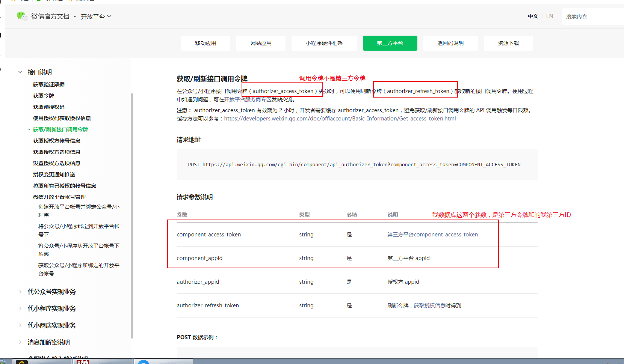This screenshot has height=364, width=624.
Task: Open the 返回码说明 tab
Action: (450, 43)
